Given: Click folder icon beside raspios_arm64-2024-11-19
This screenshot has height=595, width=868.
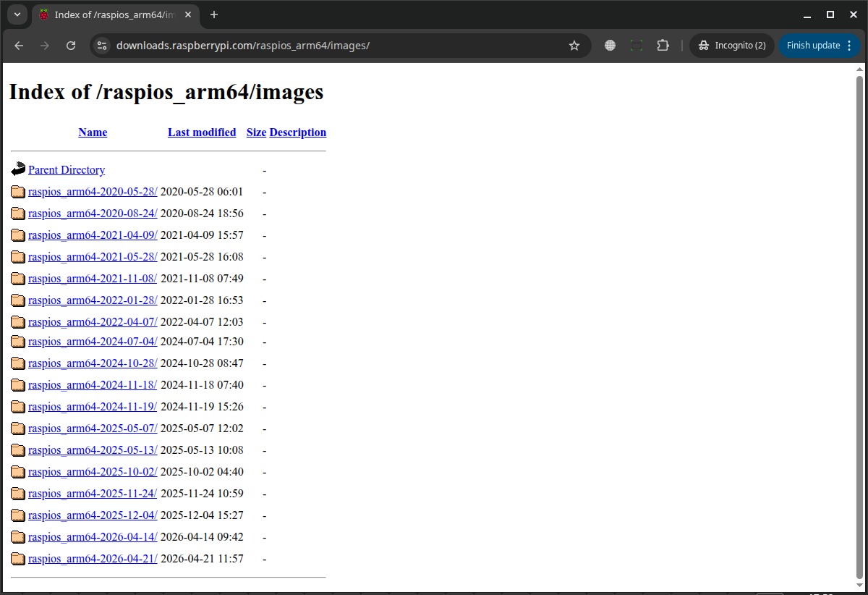Looking at the screenshot, I should click(x=18, y=407).
